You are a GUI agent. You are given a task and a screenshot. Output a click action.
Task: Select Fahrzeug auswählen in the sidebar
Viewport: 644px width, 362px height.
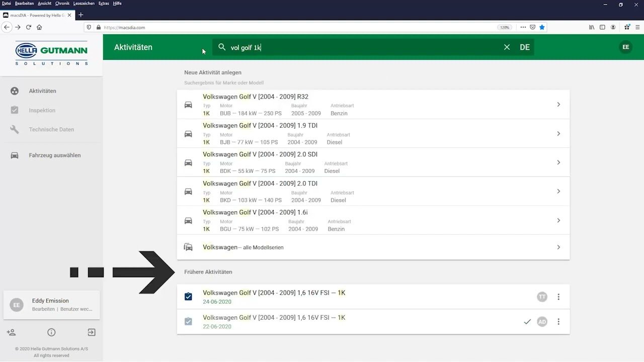point(55,155)
